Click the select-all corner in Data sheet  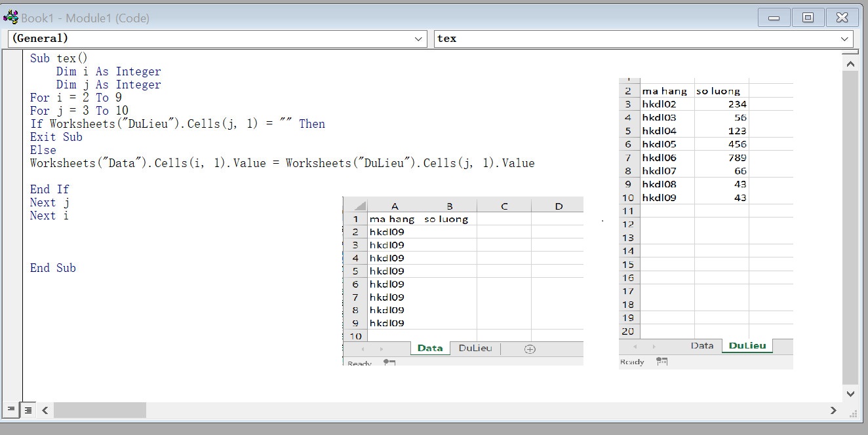tap(355, 206)
